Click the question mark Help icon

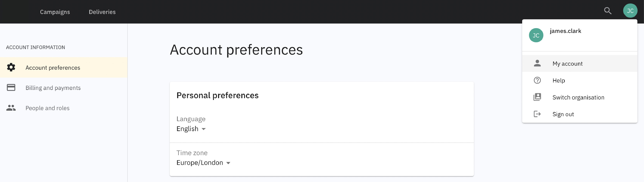[537, 81]
